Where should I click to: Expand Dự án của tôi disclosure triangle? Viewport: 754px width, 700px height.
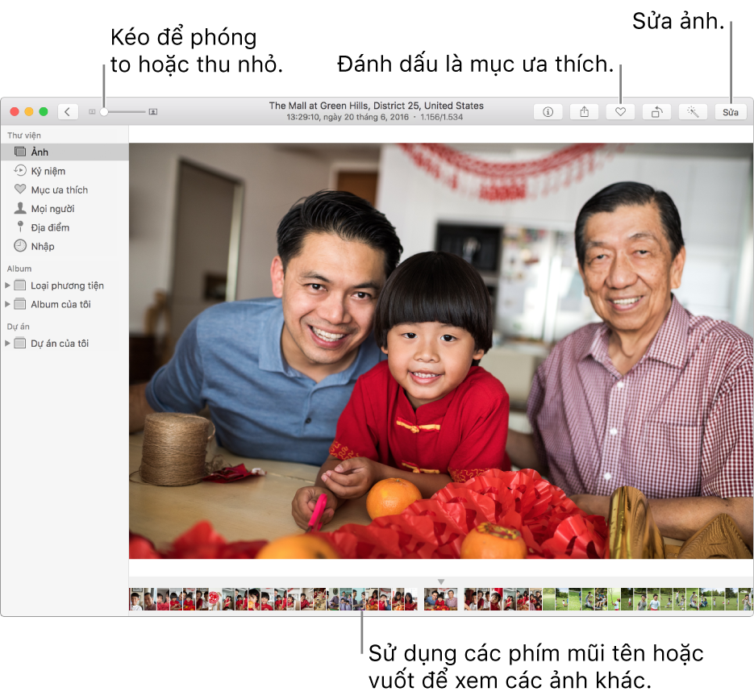click(8, 344)
